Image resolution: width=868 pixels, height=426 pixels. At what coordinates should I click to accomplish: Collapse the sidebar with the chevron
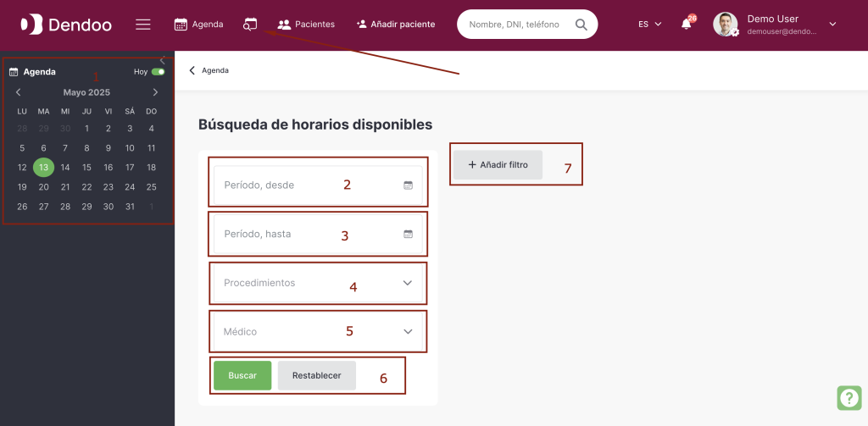click(162, 60)
